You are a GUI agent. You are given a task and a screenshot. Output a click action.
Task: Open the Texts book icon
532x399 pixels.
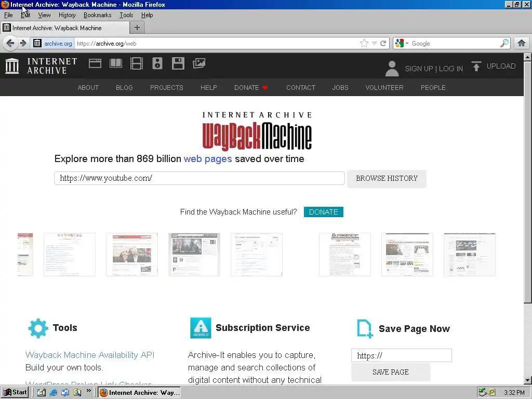(116, 63)
